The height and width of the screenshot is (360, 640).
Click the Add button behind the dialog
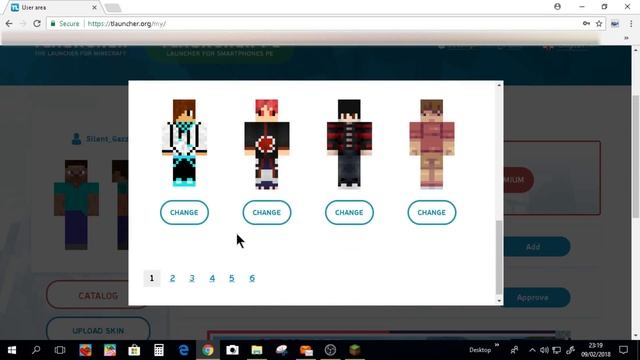click(537, 247)
